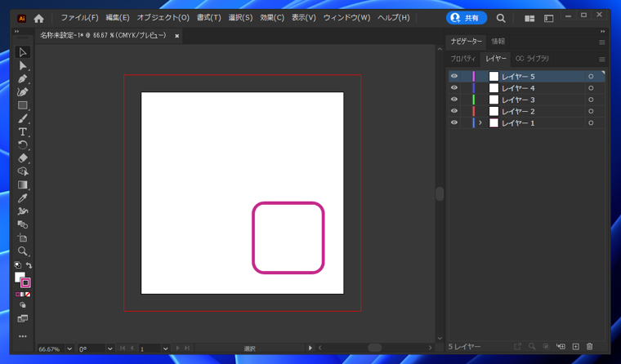
Task: Select the Rectangle tool
Action: click(23, 105)
